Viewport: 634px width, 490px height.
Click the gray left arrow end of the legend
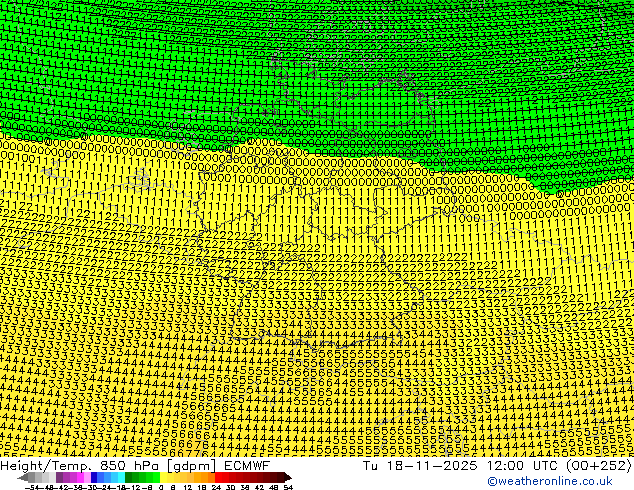pos(23,477)
